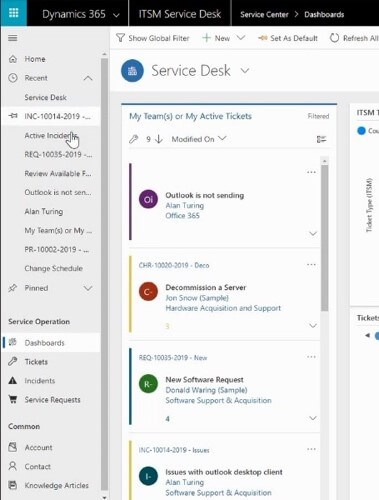Click the New plus button
This screenshot has height=500, width=379.
(x=216, y=38)
